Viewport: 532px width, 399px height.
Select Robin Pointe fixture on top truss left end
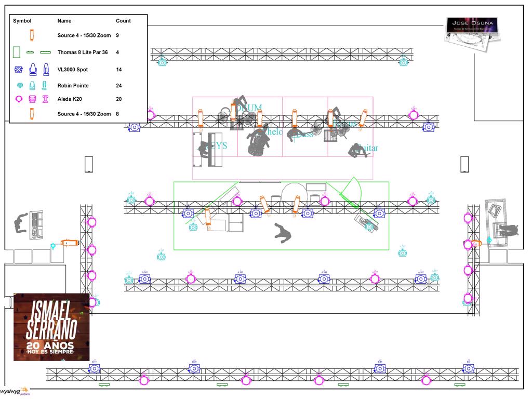click(163, 62)
